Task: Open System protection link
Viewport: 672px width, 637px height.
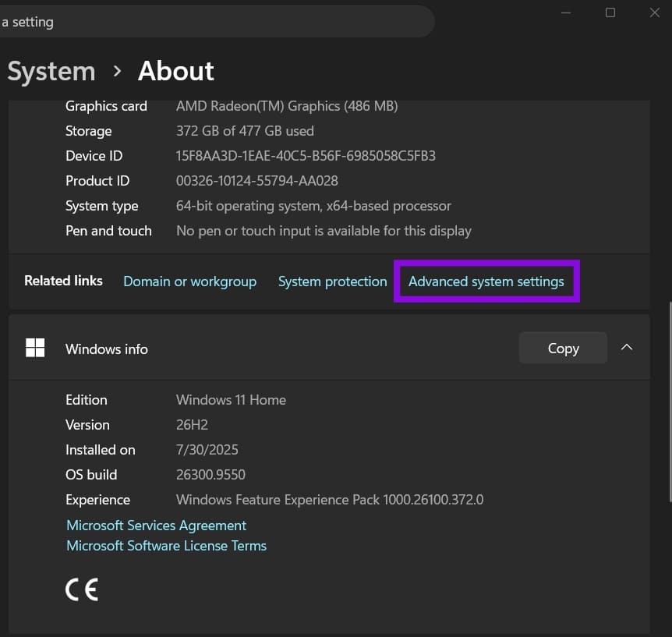Action: click(333, 281)
